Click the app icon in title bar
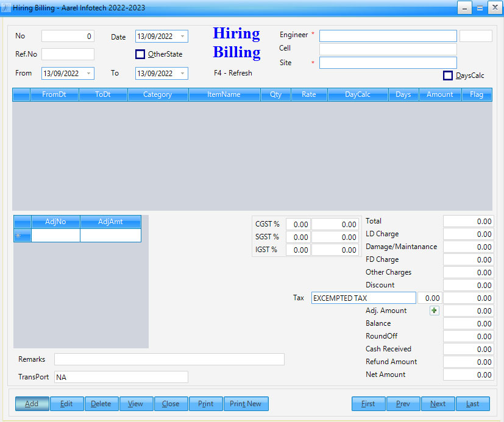Image resolution: width=504 pixels, height=422 pixels. coord(6,8)
